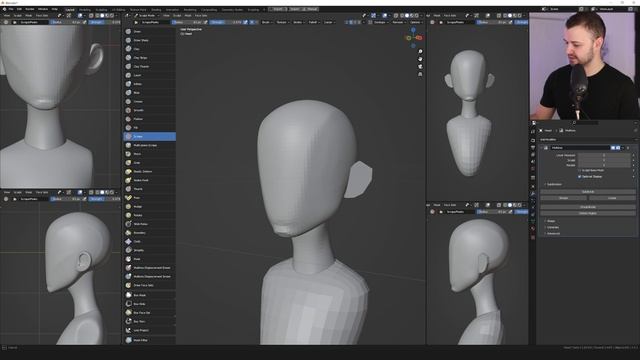Select the Crease brush
Screen dimensions: 640x360
(149, 102)
